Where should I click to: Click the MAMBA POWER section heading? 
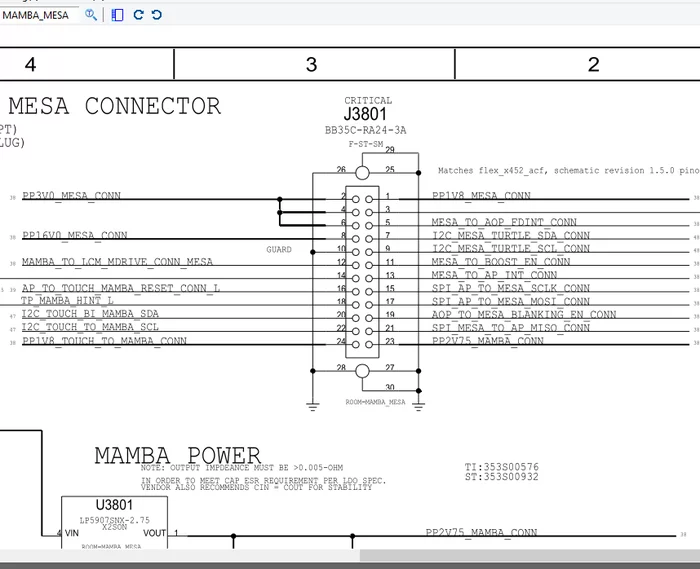(178, 455)
